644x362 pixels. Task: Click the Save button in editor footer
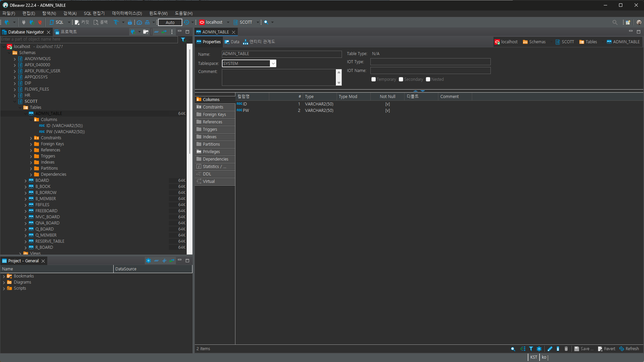pyautogui.click(x=583, y=349)
